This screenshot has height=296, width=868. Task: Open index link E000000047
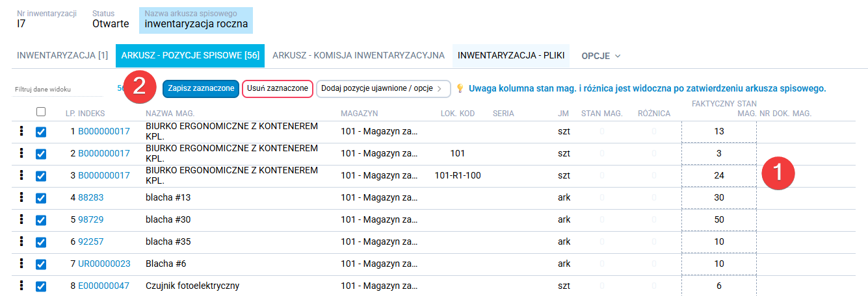[104, 286]
